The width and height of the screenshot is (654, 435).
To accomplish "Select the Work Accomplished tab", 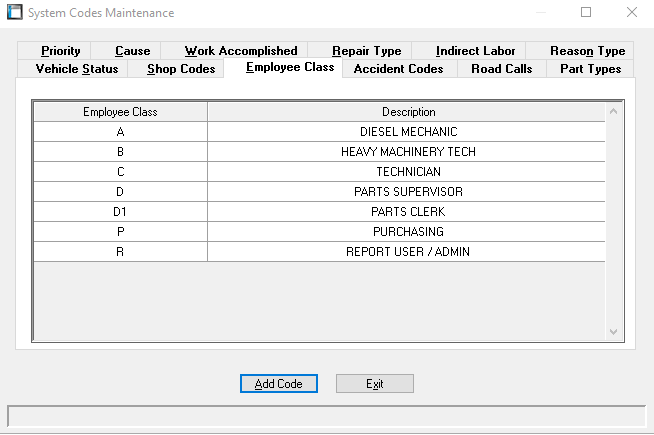I will pyautogui.click(x=241, y=51).
